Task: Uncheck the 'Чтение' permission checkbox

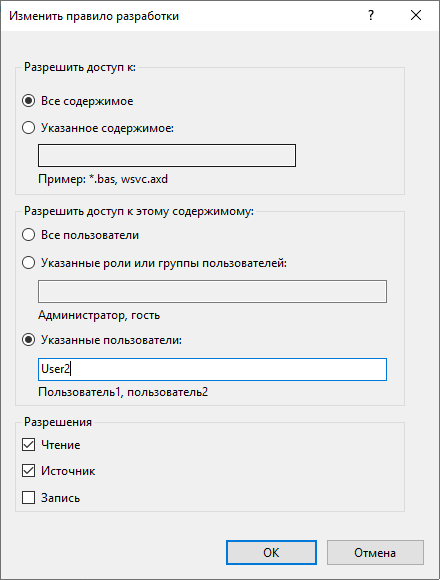Action: [28, 445]
